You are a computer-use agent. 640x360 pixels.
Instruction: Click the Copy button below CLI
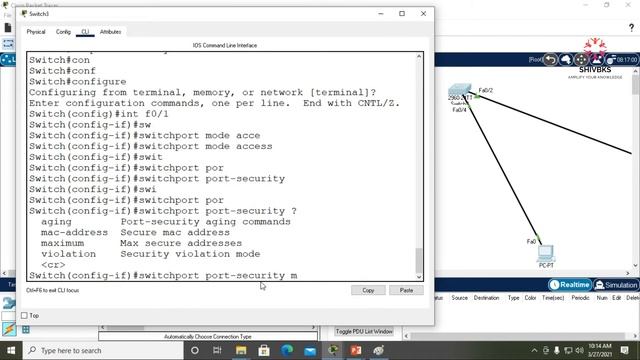(x=368, y=290)
